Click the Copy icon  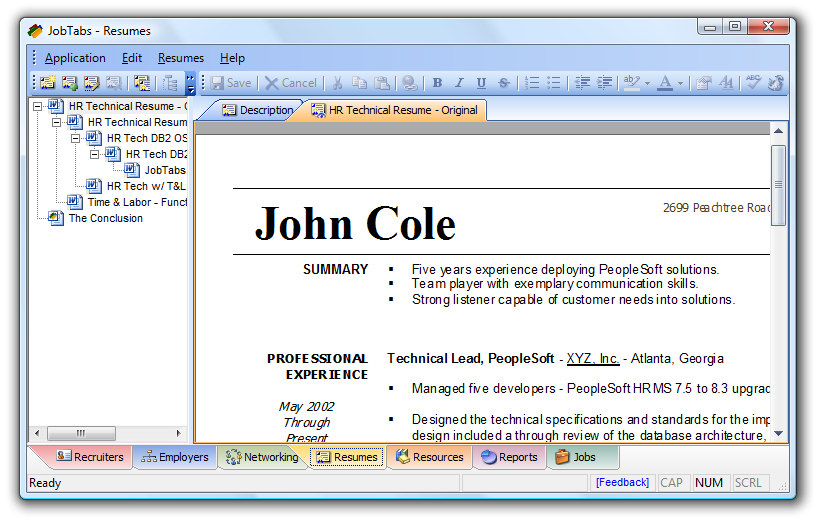(360, 83)
